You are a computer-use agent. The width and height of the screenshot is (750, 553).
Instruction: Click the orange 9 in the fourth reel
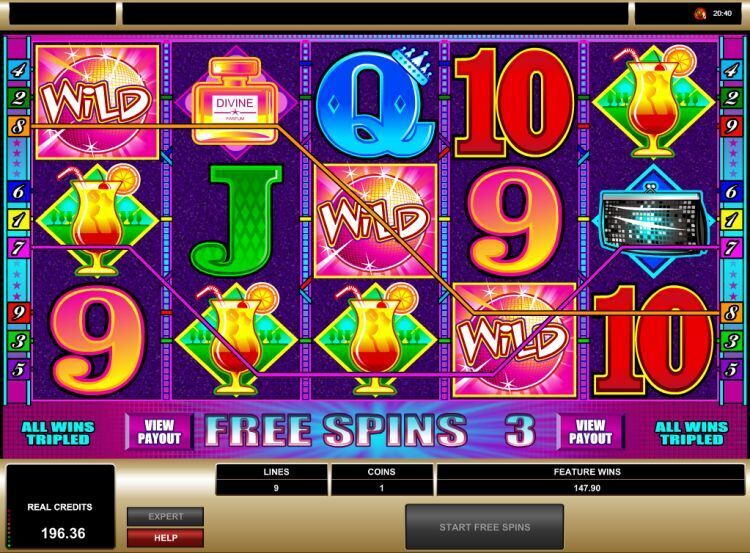pos(515,221)
